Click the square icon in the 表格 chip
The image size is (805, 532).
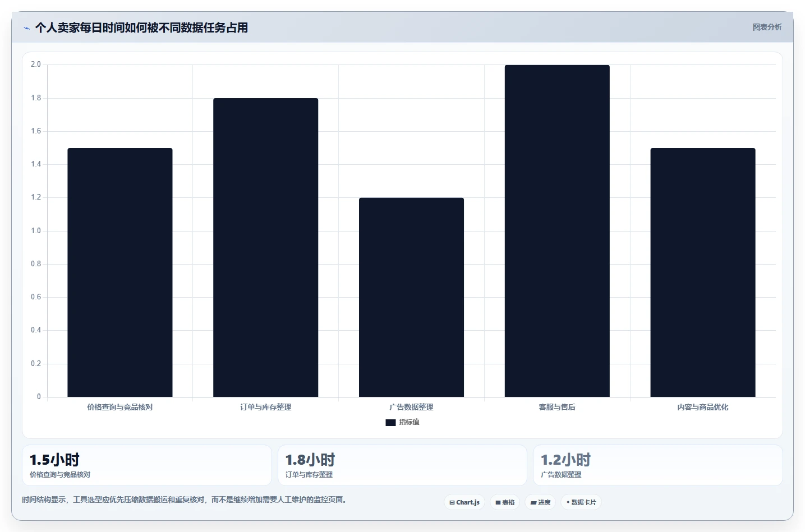498,503
